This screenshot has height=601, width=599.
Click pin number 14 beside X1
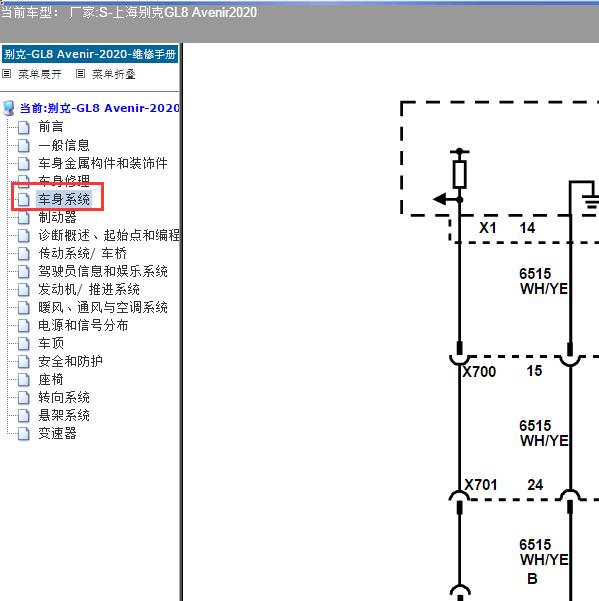[527, 228]
